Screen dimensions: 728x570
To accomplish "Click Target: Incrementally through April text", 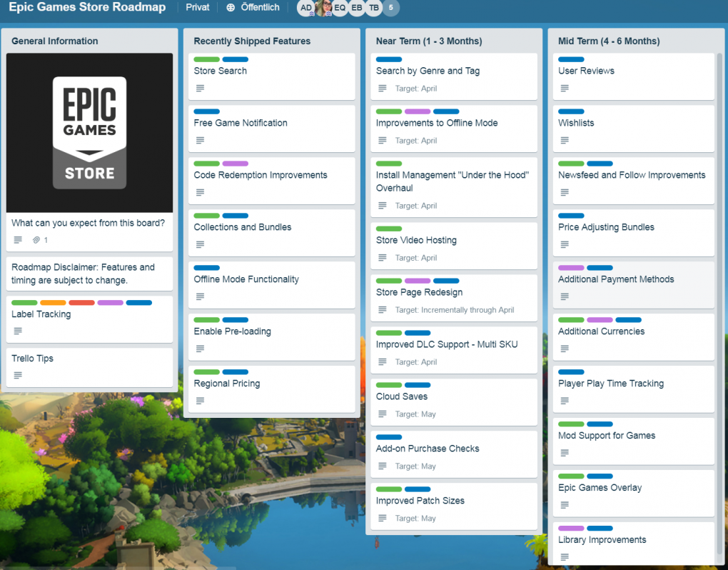I will click(x=455, y=310).
